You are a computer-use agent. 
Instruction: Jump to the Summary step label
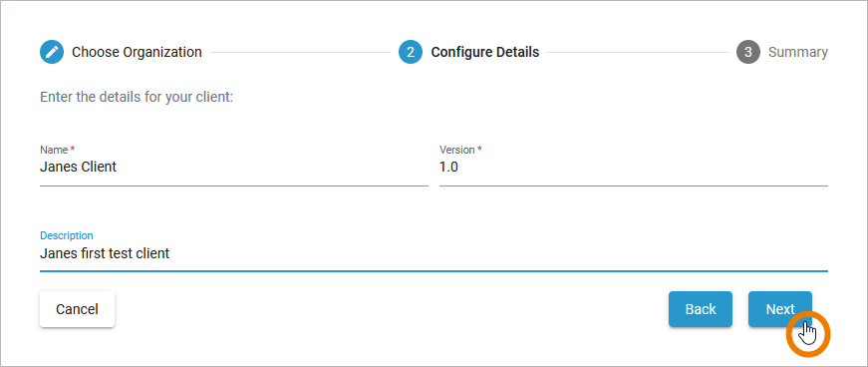tap(798, 52)
